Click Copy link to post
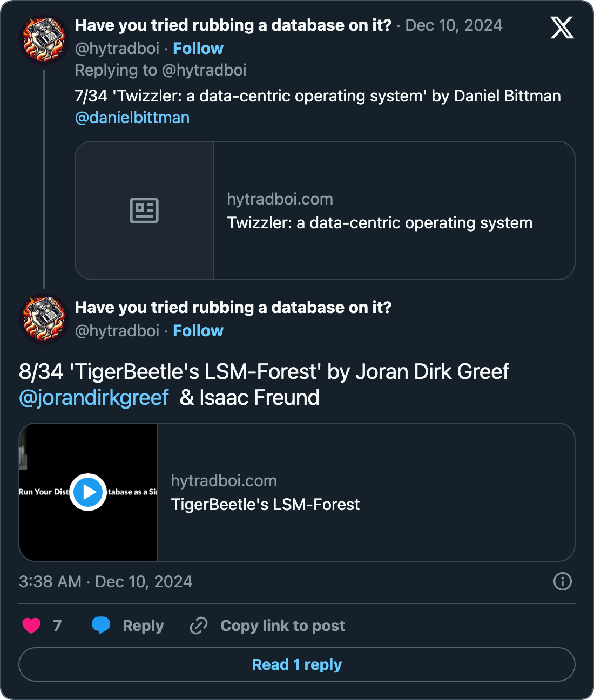 [x=282, y=626]
